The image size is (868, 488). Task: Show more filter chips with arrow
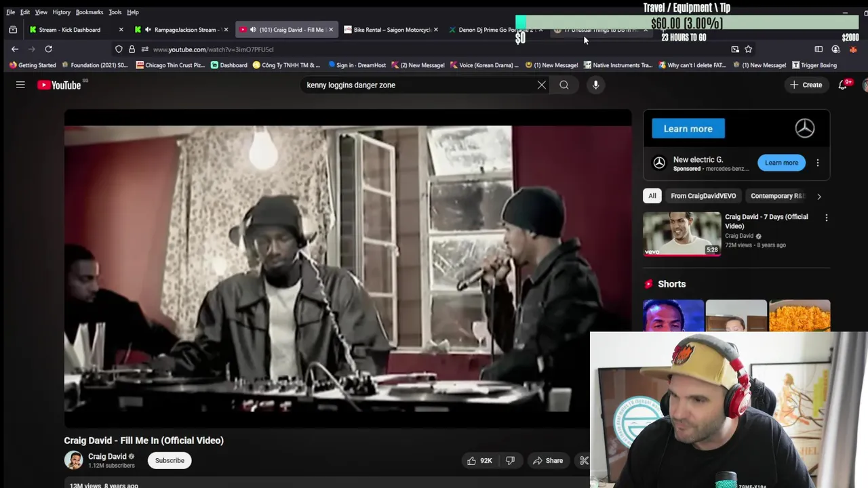[x=819, y=197]
